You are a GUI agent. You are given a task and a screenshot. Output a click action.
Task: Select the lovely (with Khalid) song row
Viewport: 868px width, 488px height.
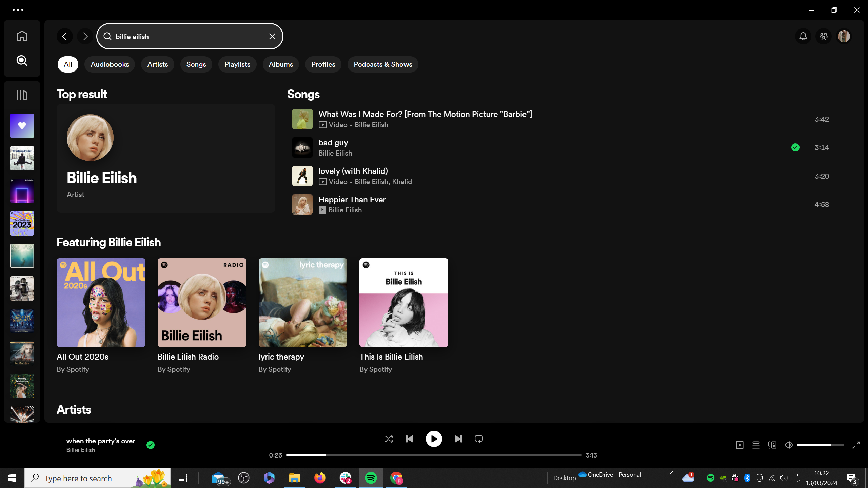click(563, 176)
